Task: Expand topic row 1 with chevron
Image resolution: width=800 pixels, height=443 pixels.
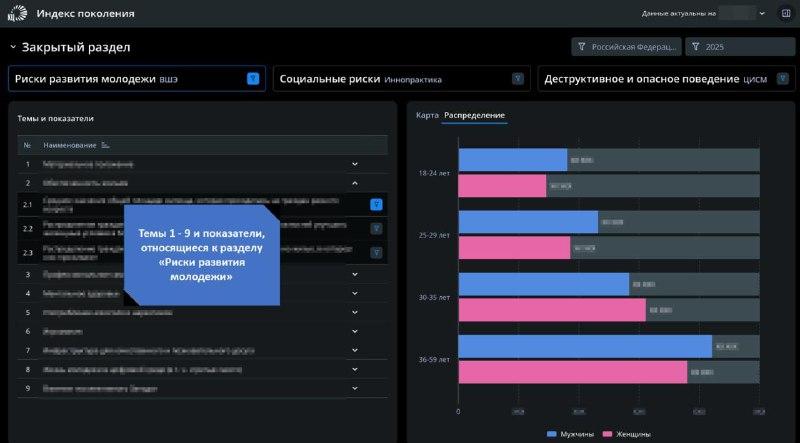Action: (x=354, y=163)
